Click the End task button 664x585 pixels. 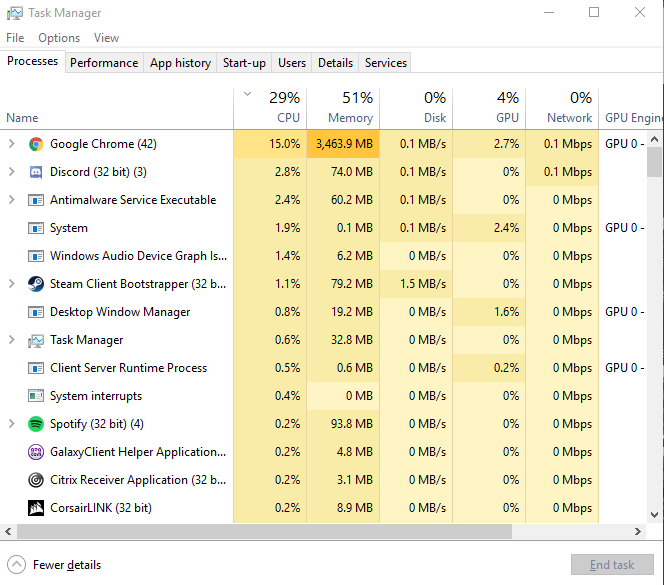[612, 565]
